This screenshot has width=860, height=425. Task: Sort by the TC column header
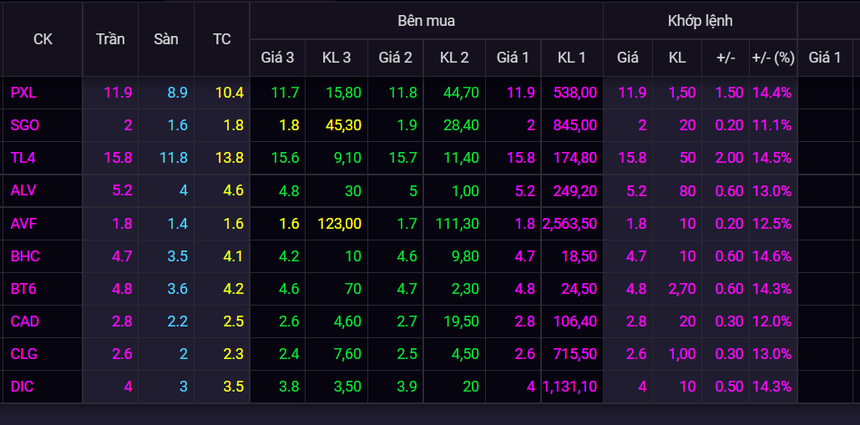[222, 39]
